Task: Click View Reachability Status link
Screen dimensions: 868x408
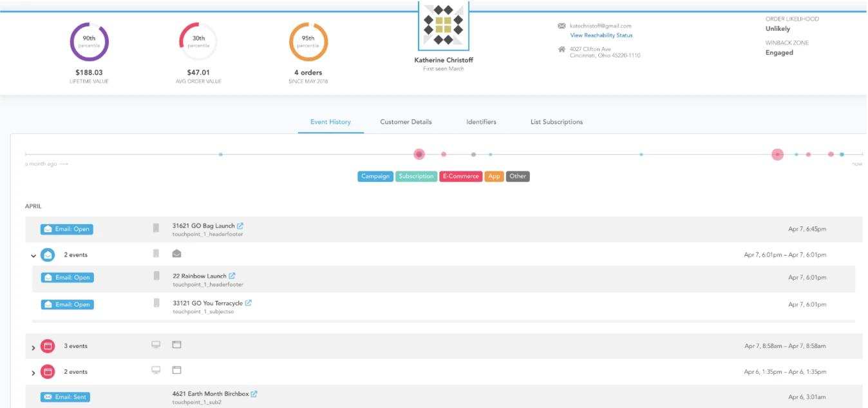Action: 601,35
